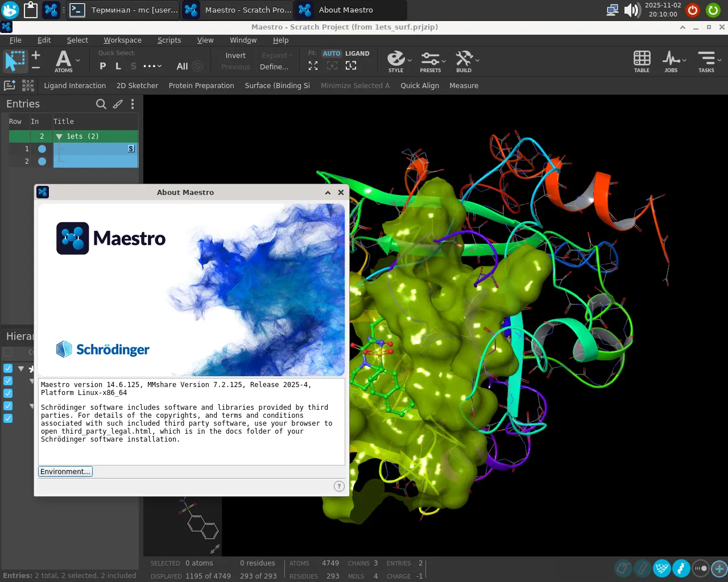The image size is (728, 582).
Task: Open the Workspace menu
Action: 122,40
